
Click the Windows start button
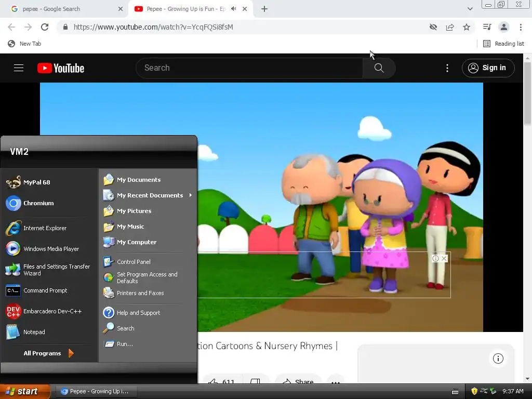(25, 391)
